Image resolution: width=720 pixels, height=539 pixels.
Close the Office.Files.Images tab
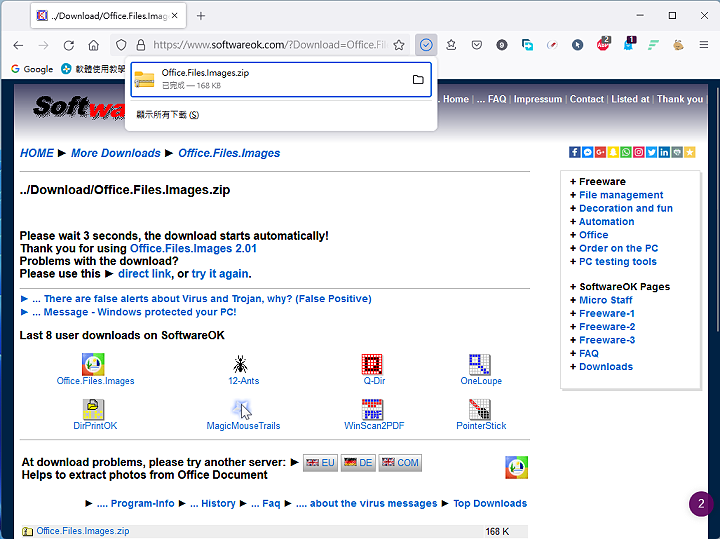174,16
